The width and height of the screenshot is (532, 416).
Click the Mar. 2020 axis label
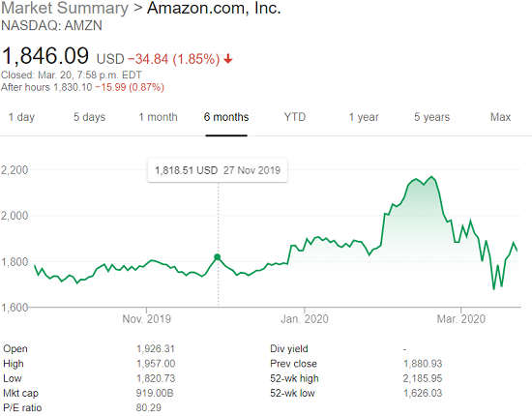click(x=460, y=319)
